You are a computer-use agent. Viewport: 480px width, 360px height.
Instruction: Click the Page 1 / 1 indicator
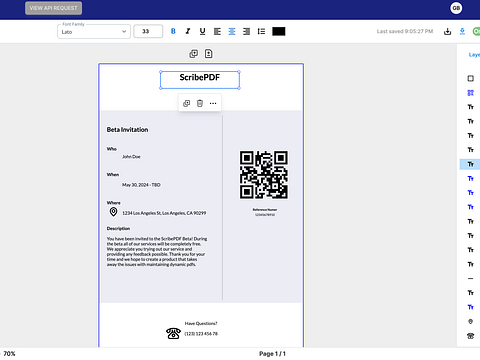(x=272, y=354)
